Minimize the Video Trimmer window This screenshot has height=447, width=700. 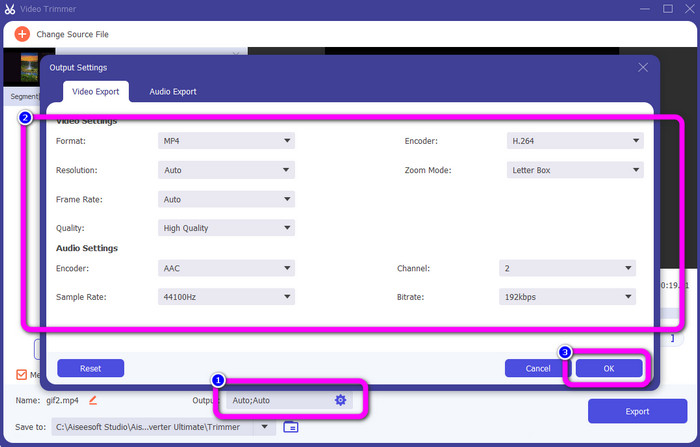tap(645, 9)
